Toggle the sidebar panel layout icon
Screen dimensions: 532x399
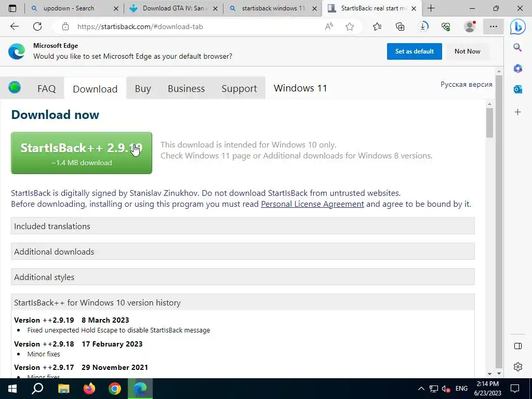(518, 346)
